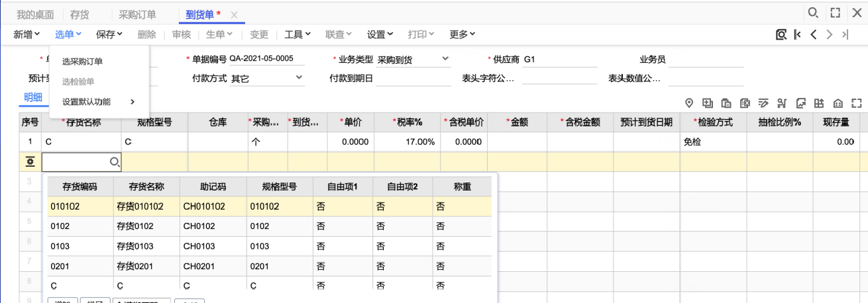
Task: Click the 免检 inspection method cell
Action: 714,142
